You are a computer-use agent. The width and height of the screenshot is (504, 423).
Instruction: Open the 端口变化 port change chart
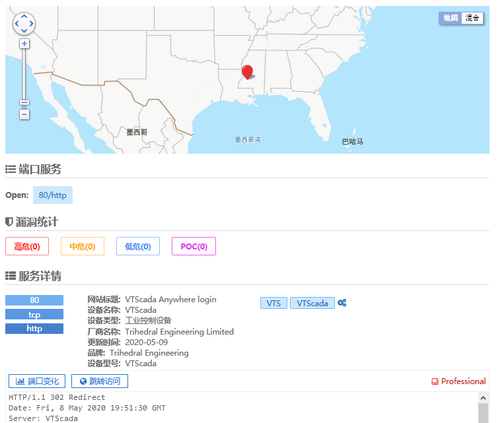pos(37,381)
